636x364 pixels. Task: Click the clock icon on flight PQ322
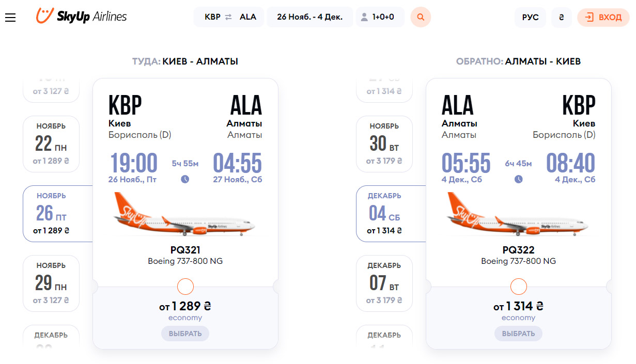coord(518,179)
